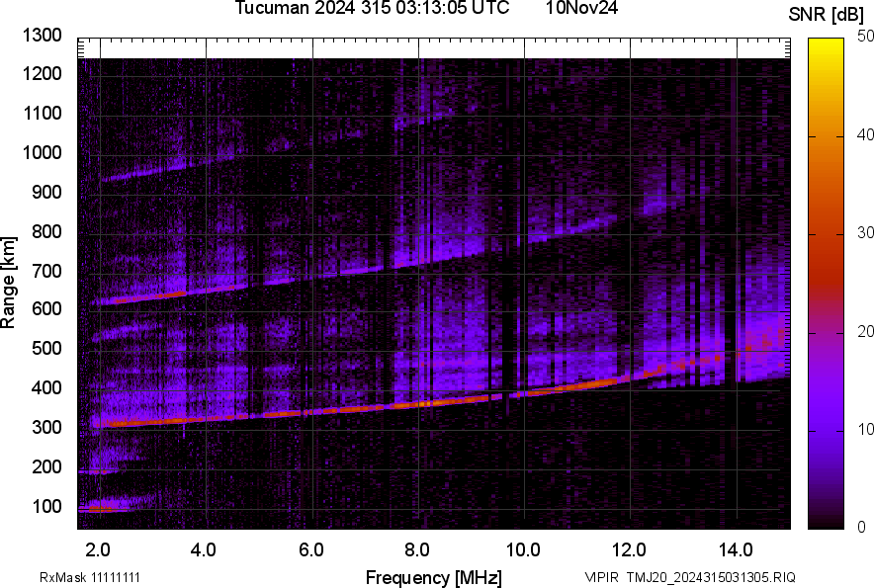The width and height of the screenshot is (874, 588).
Task: Click the frequency tick label 4.0
Action: (x=204, y=550)
